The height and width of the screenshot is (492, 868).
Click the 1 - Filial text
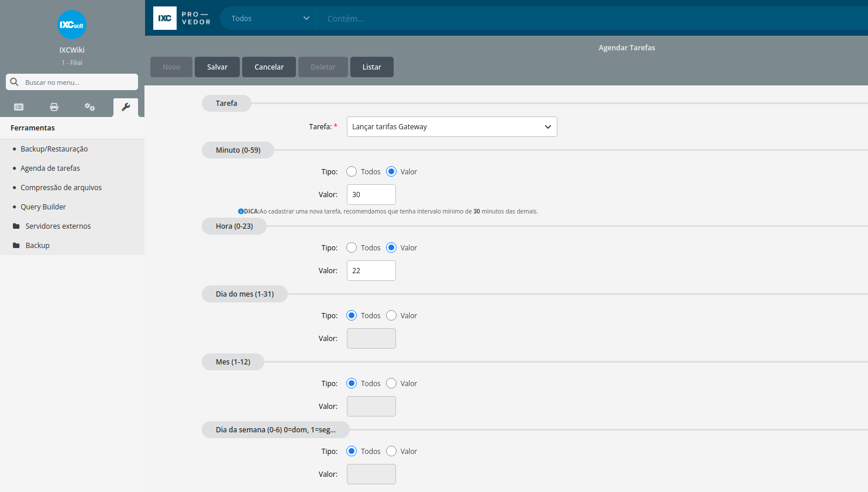(72, 63)
